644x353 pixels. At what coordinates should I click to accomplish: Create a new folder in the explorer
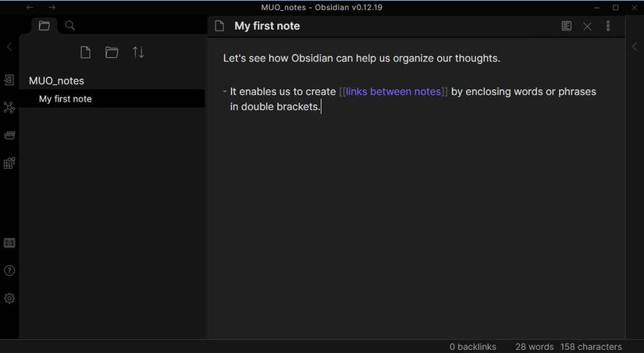coord(112,52)
